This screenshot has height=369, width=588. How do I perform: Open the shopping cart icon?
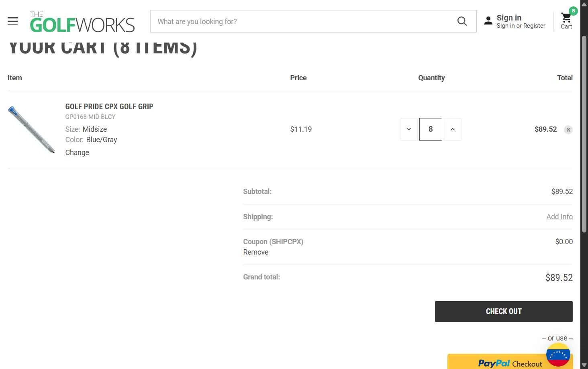pos(566,18)
